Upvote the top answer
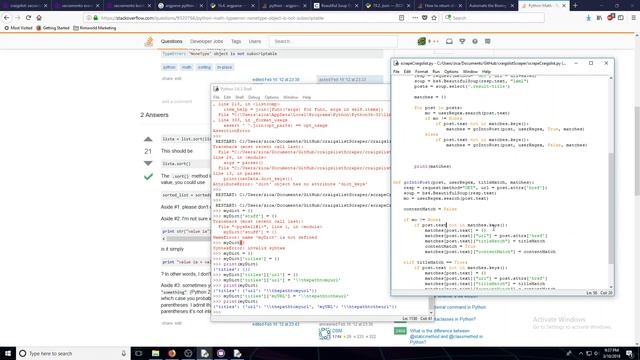This screenshot has width=640, height=360. click(148, 139)
